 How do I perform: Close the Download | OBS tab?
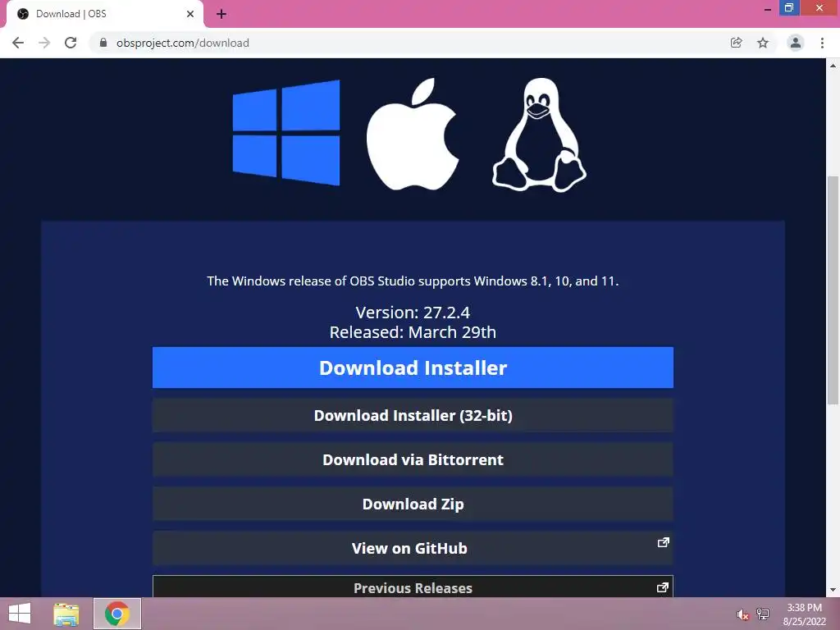[x=190, y=14]
